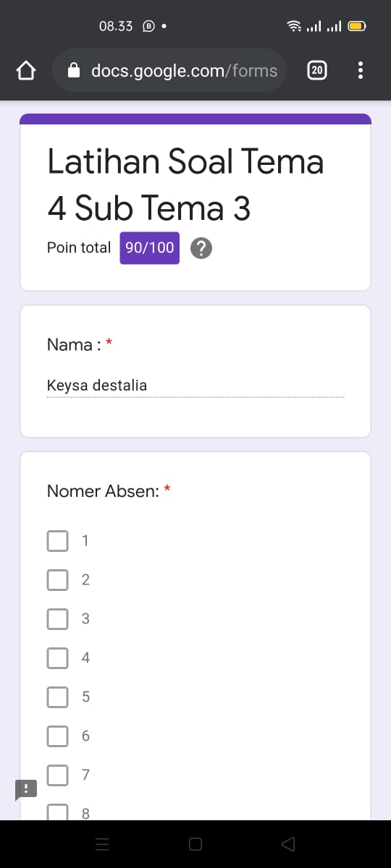Click the purple 90/100 score badge
The image size is (391, 868).
click(x=150, y=248)
